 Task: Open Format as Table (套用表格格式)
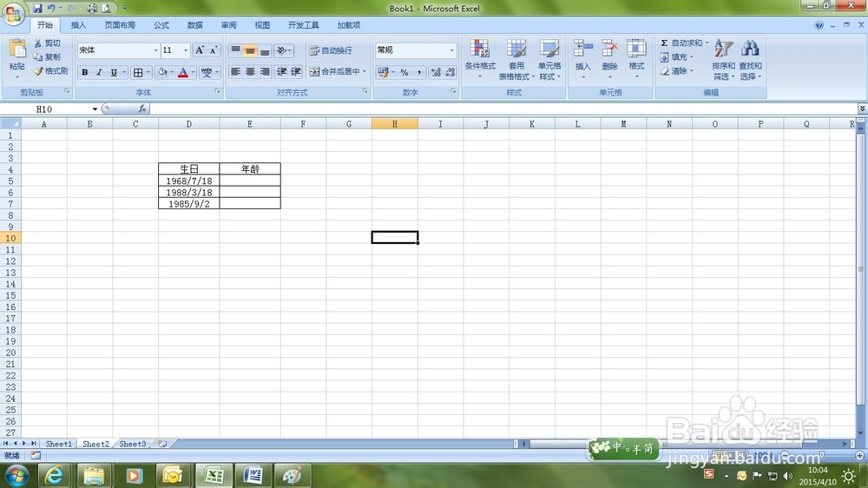(x=516, y=59)
